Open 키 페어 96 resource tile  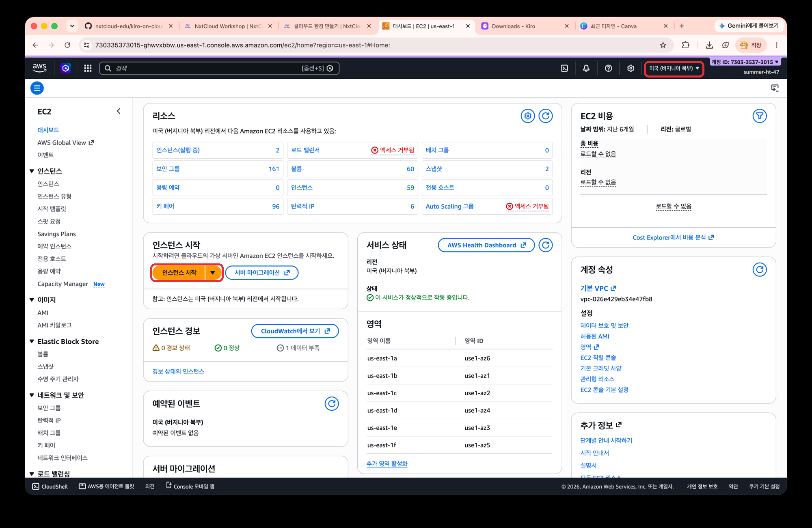(218, 206)
